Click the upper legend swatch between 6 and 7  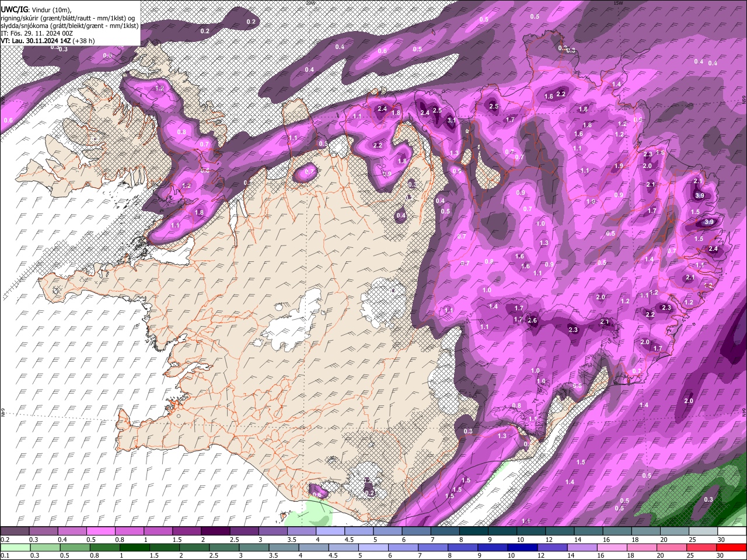pyautogui.click(x=416, y=531)
